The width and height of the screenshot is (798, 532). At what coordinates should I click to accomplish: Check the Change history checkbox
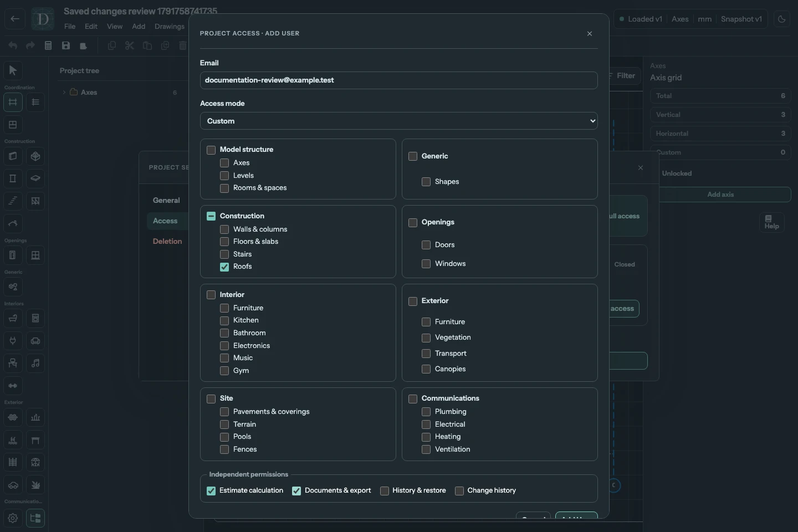[x=459, y=490]
